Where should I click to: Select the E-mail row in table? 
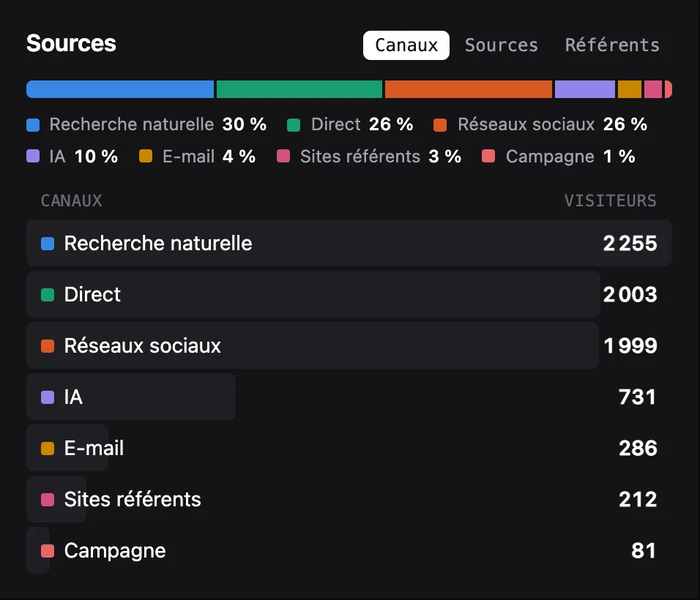pyautogui.click(x=349, y=448)
